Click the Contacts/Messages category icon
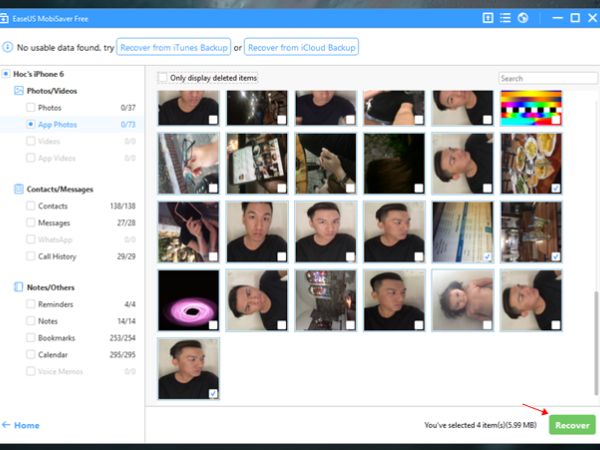The image size is (600, 450). click(x=19, y=188)
